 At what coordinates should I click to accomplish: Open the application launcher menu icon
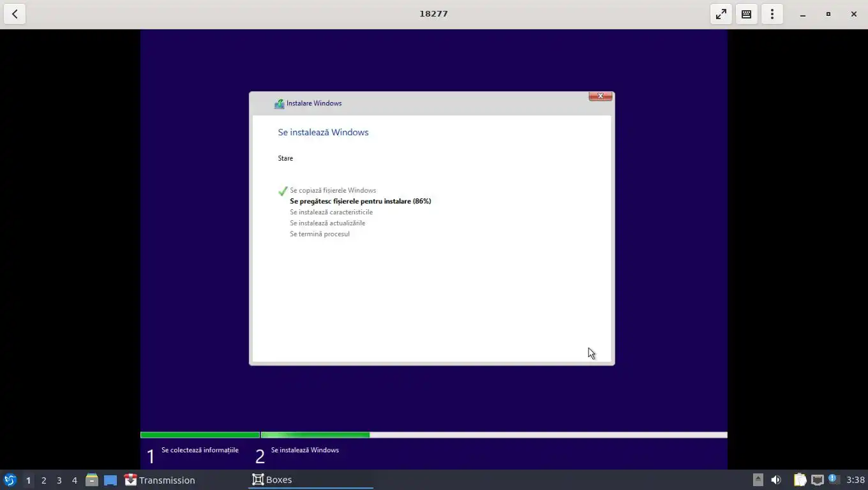point(10,480)
